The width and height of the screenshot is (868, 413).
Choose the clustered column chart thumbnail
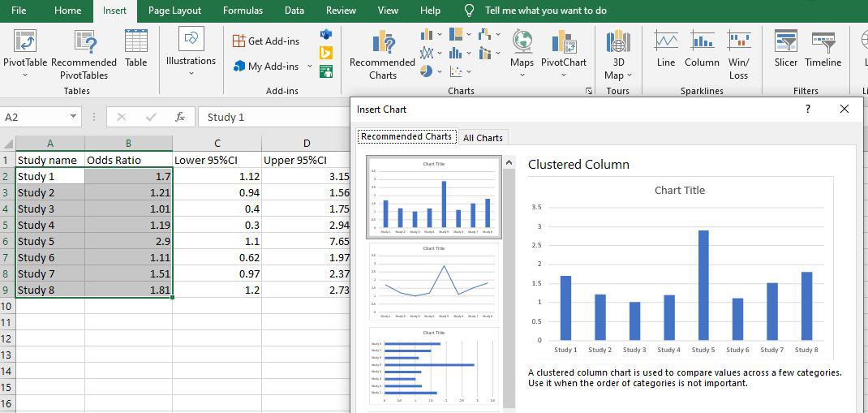point(434,198)
